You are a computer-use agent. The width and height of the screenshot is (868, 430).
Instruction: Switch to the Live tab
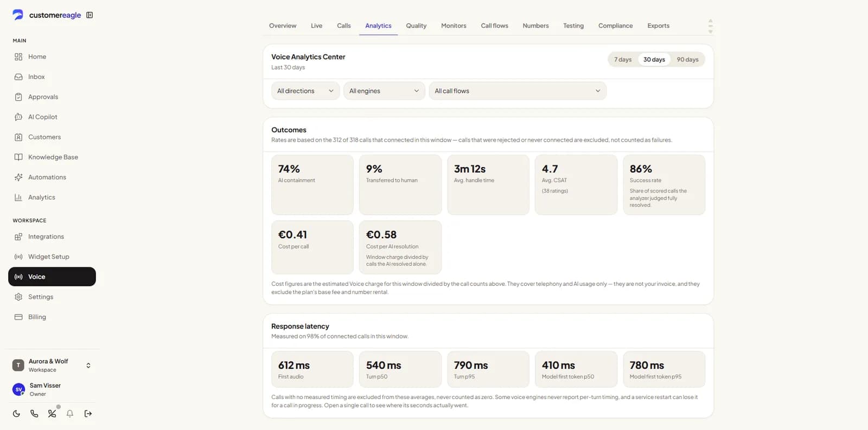(x=316, y=25)
